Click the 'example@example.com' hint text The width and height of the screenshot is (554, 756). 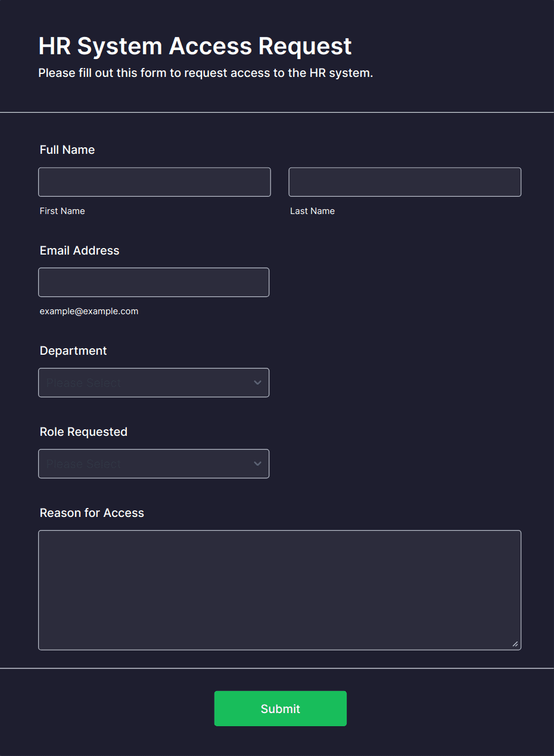point(89,311)
